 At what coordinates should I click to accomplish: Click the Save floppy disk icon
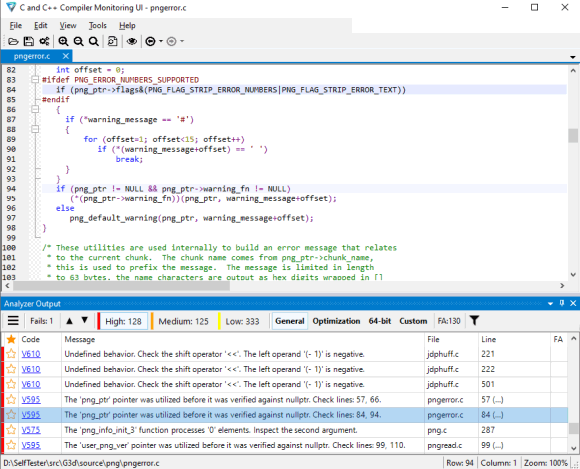coord(28,41)
